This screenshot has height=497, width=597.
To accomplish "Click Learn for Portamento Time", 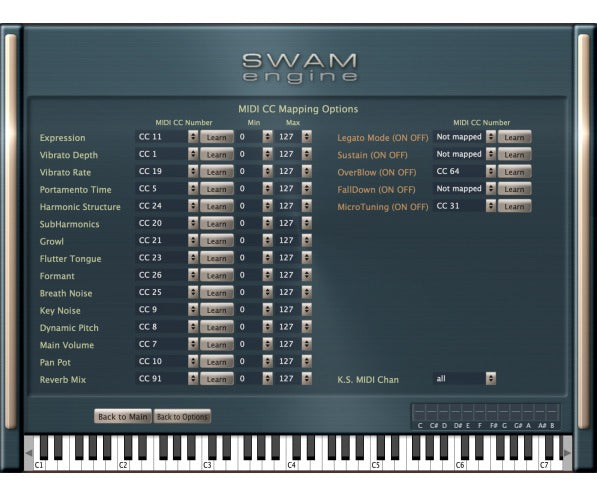I will point(217,189).
